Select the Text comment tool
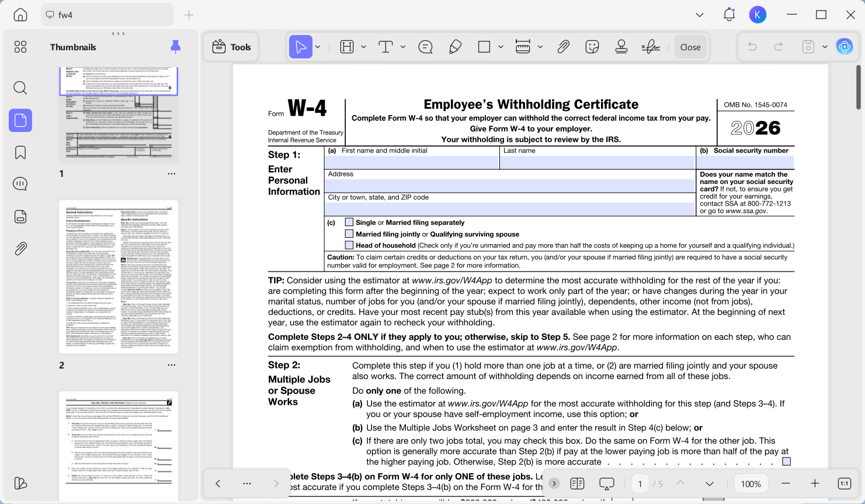Screen dimensions: 865x504 [x=385, y=47]
